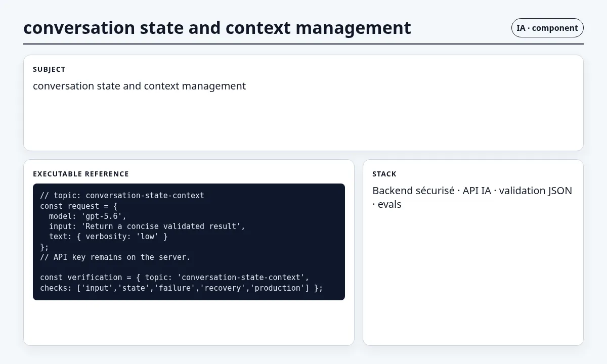Click the 'IA · component' badge

tap(547, 28)
